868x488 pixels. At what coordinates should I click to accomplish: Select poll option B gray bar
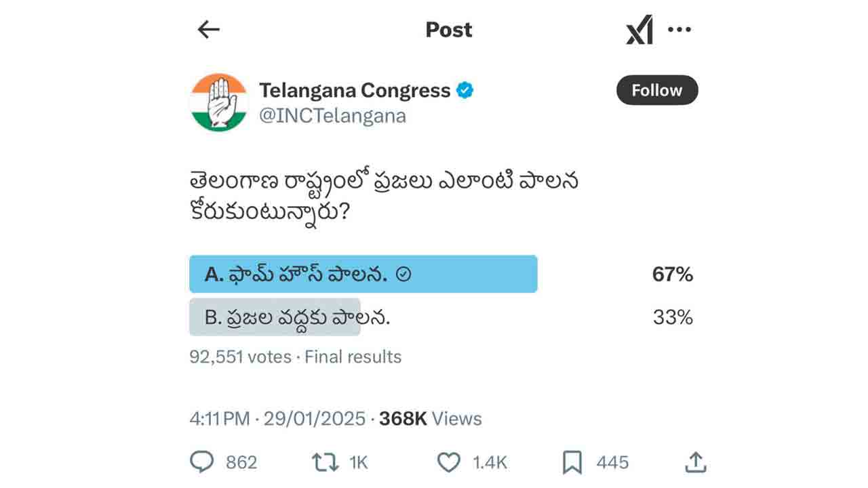click(275, 317)
